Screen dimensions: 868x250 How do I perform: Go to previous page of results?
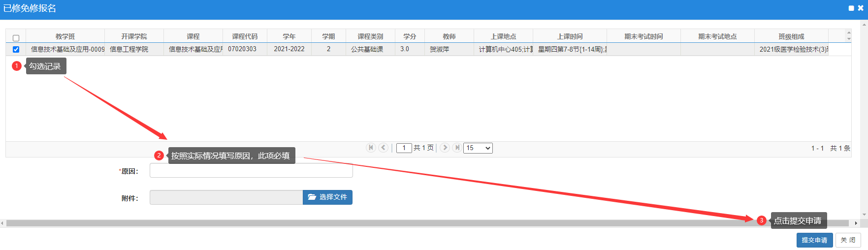[x=384, y=148]
